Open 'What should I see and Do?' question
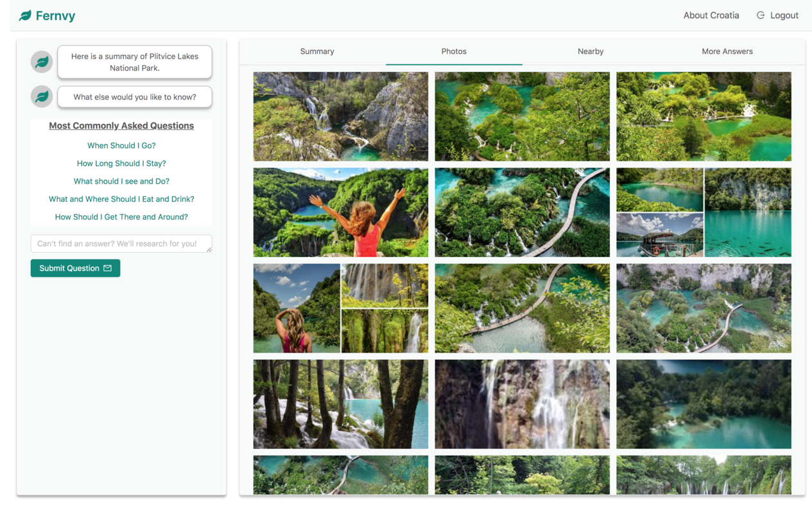The image size is (812, 514). click(121, 181)
